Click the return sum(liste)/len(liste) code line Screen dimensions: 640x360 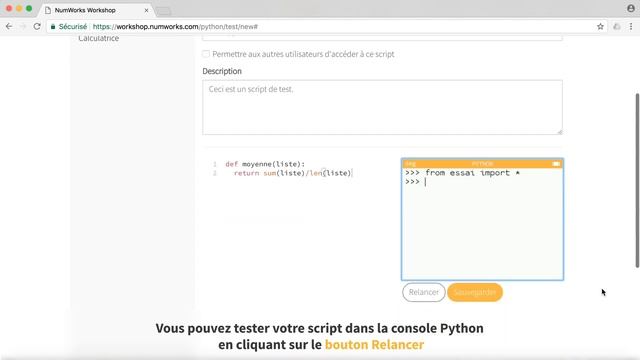point(292,173)
